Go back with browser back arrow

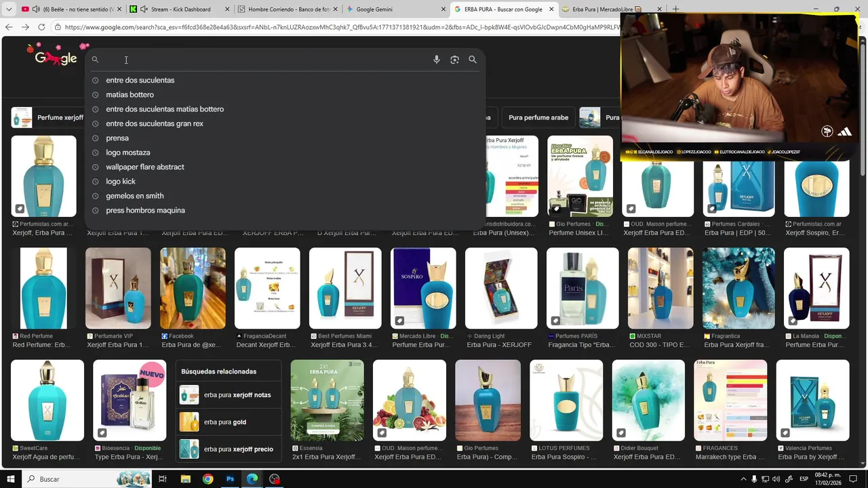coord(9,27)
